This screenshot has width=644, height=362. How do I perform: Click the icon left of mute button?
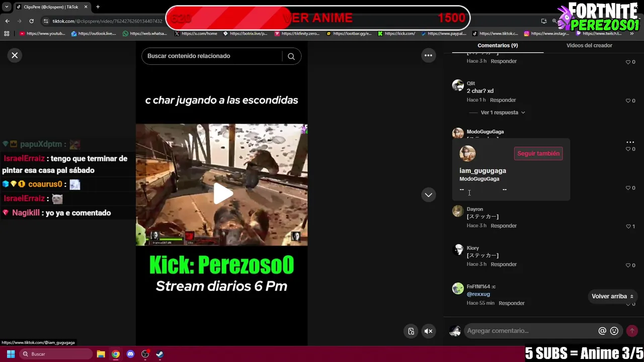click(x=411, y=331)
